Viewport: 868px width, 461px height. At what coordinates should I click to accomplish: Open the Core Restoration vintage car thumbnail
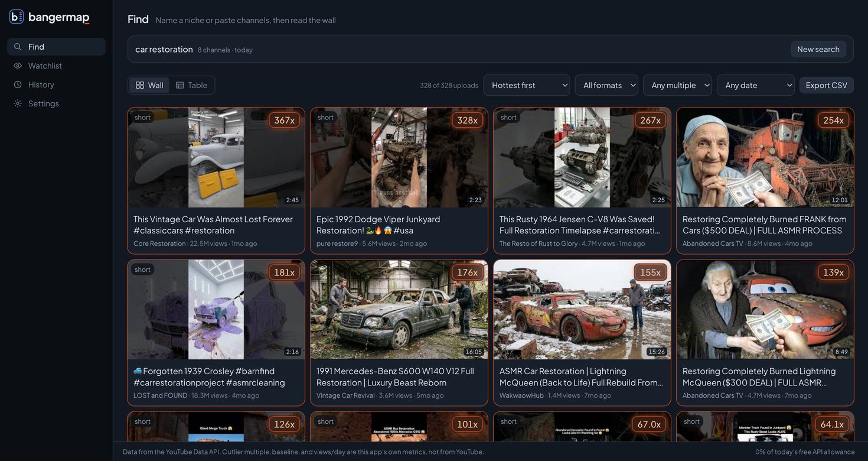[216, 157]
